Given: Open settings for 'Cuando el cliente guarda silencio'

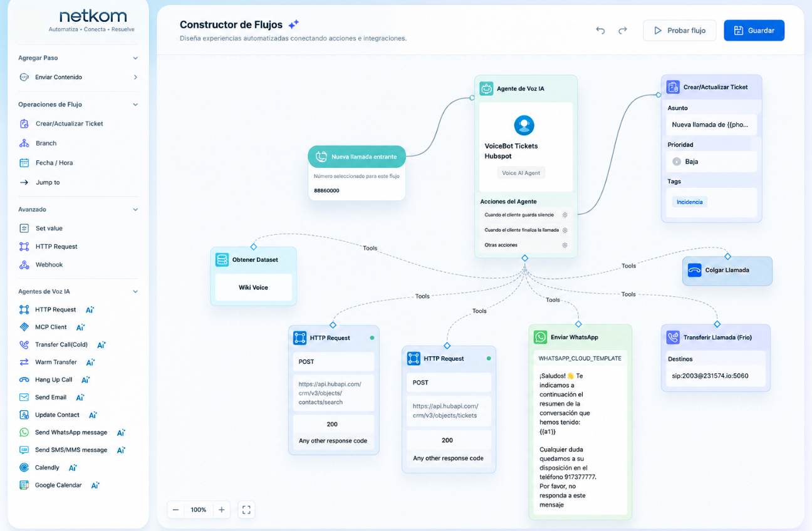Looking at the screenshot, I should click(565, 215).
